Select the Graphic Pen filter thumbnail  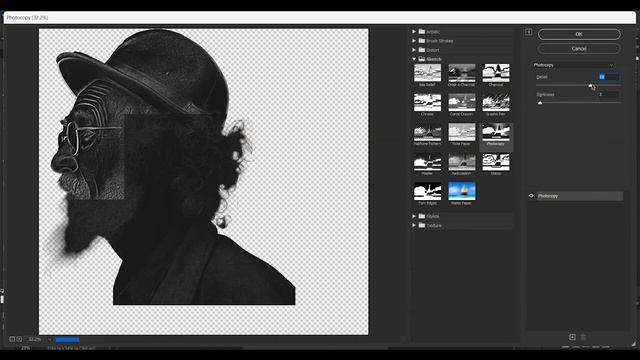(496, 102)
